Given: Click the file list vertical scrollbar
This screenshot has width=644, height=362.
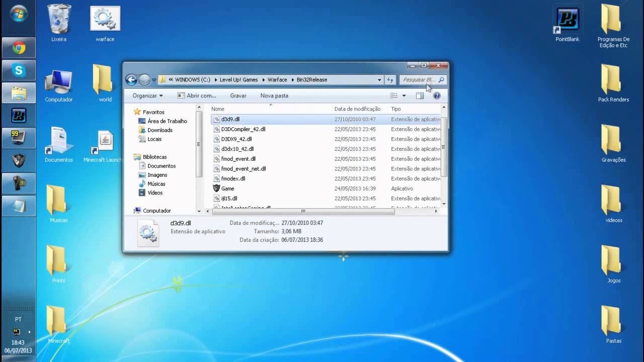Looking at the screenshot, I should click(443, 146).
